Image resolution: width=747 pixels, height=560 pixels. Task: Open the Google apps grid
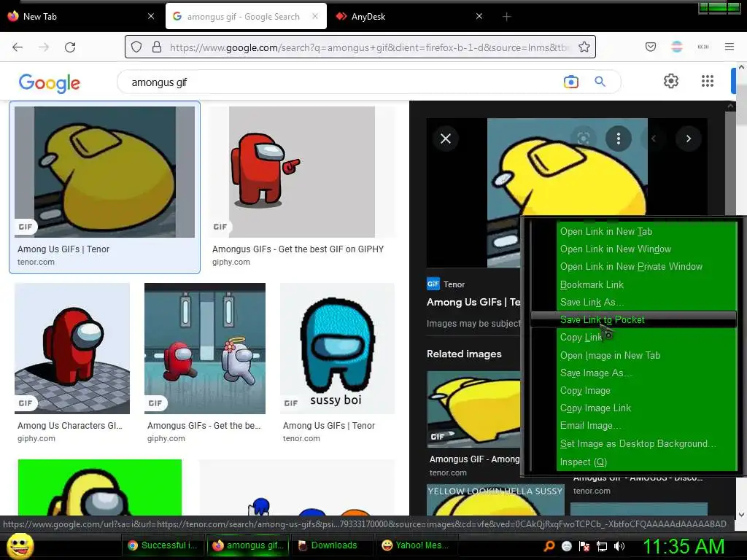tap(708, 81)
